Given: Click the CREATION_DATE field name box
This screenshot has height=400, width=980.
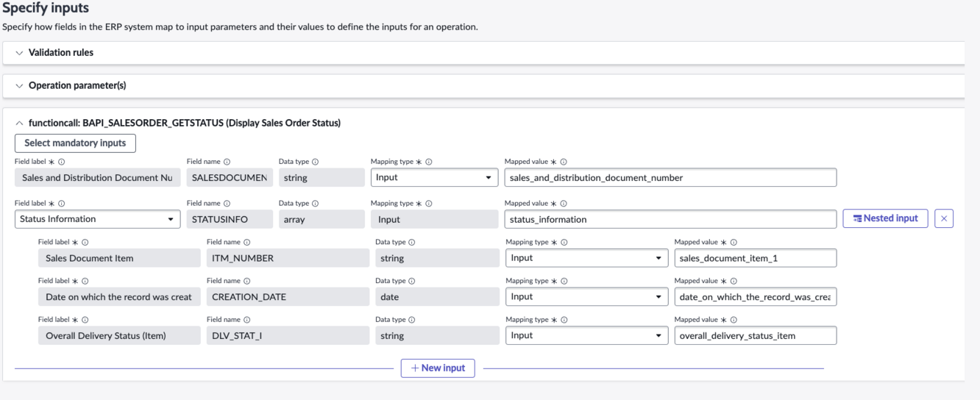Looking at the screenshot, I should tap(288, 297).
